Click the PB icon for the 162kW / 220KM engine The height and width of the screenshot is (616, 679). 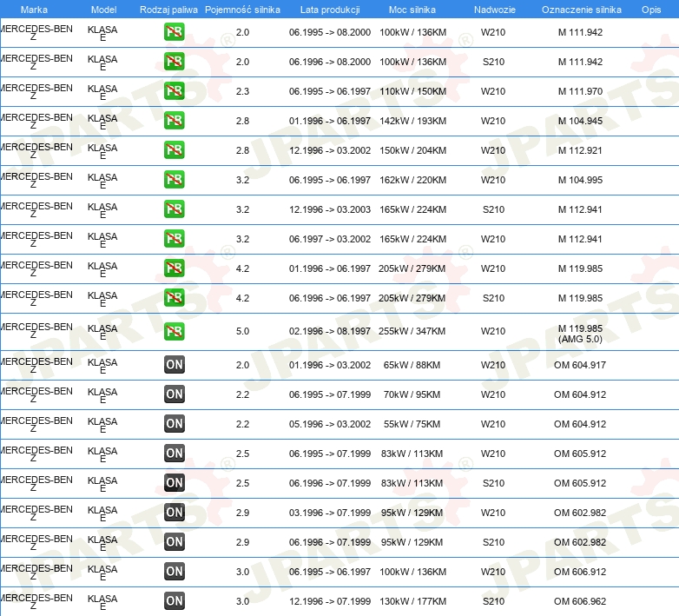click(174, 180)
